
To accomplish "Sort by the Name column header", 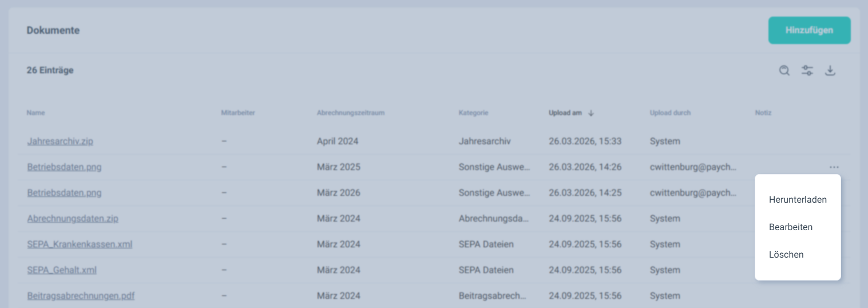I will 35,113.
